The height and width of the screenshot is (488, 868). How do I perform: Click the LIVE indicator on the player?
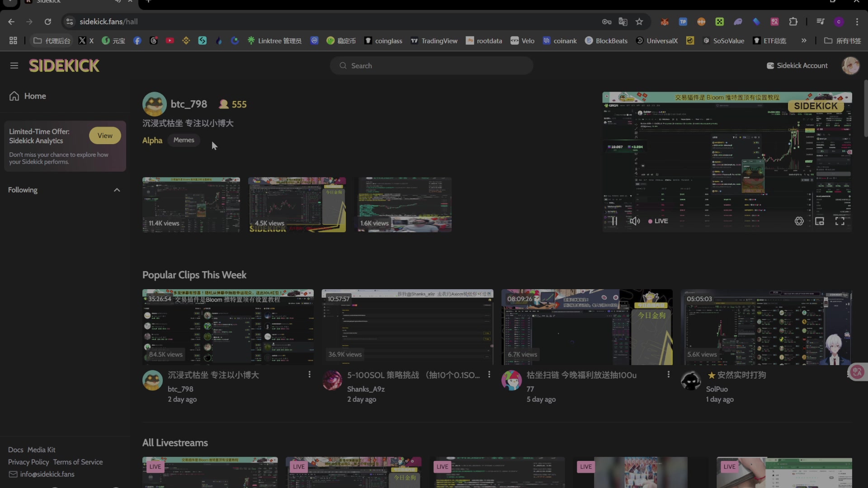[x=658, y=221]
